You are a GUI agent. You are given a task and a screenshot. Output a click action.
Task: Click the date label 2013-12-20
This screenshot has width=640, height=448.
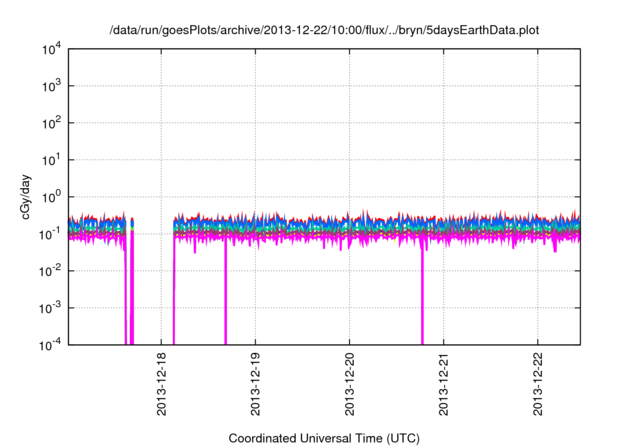(350, 384)
